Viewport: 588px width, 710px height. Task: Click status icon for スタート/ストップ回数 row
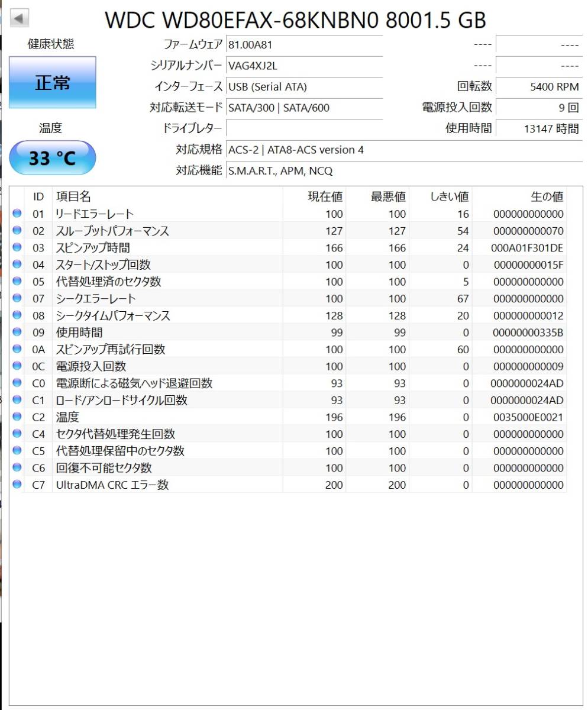coord(17,264)
